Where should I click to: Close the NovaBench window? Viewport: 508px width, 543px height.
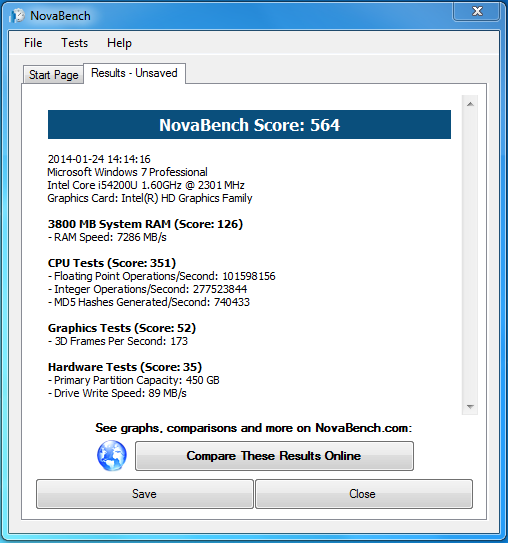tap(477, 11)
